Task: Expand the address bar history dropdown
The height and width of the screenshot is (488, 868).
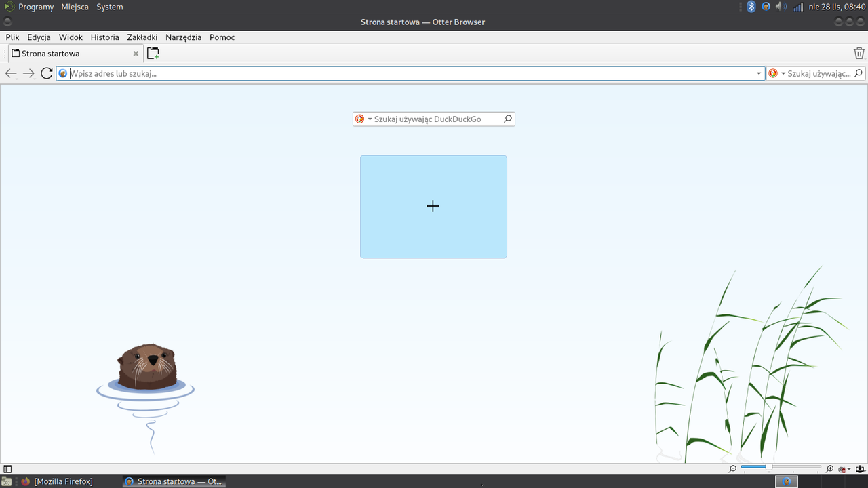Action: (759, 73)
